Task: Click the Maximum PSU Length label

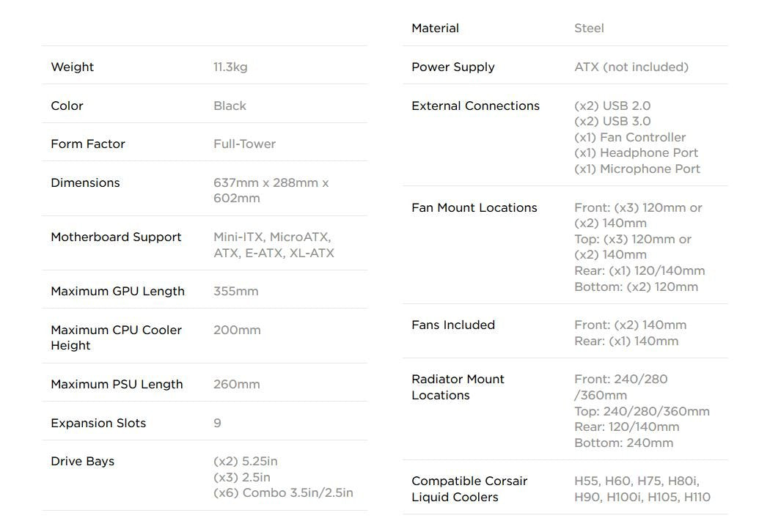Action: (117, 384)
